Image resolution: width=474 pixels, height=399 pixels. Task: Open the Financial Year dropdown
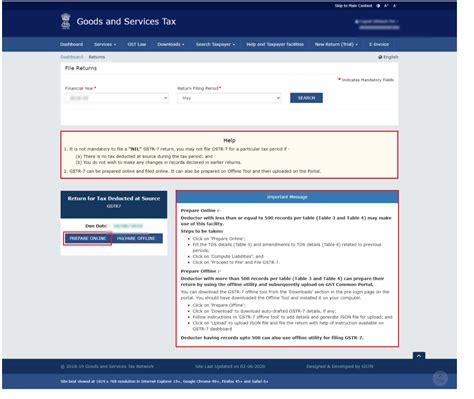pos(117,98)
